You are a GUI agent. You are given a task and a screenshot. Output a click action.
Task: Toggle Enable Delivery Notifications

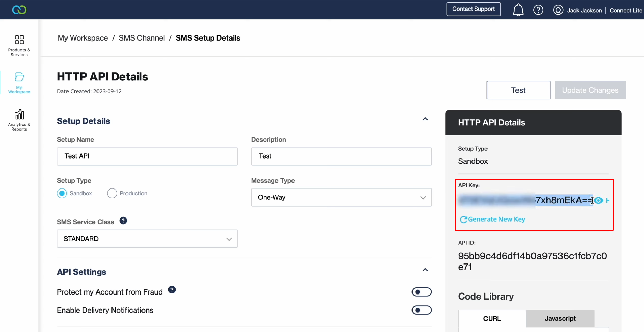pos(422,310)
